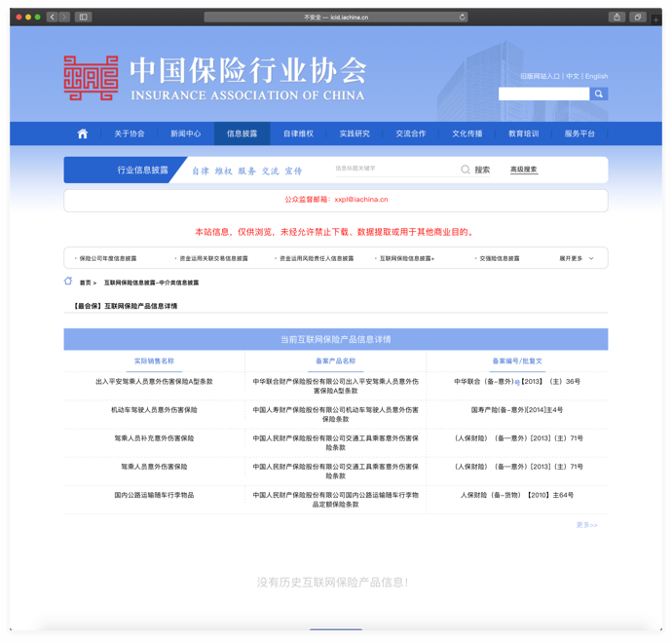Click 国内公路运输随车行李物品 sales name cell
Image resolution: width=672 pixels, height=642 pixels.
[154, 496]
